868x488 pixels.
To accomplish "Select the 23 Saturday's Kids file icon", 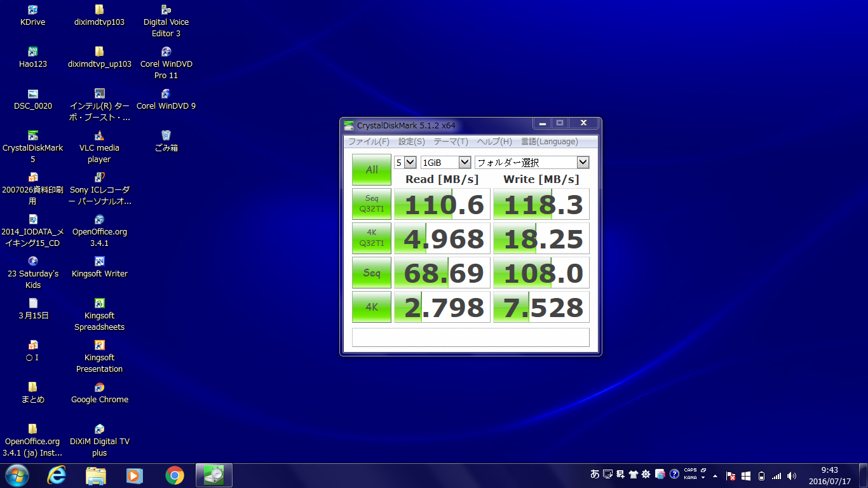I will point(33,273).
